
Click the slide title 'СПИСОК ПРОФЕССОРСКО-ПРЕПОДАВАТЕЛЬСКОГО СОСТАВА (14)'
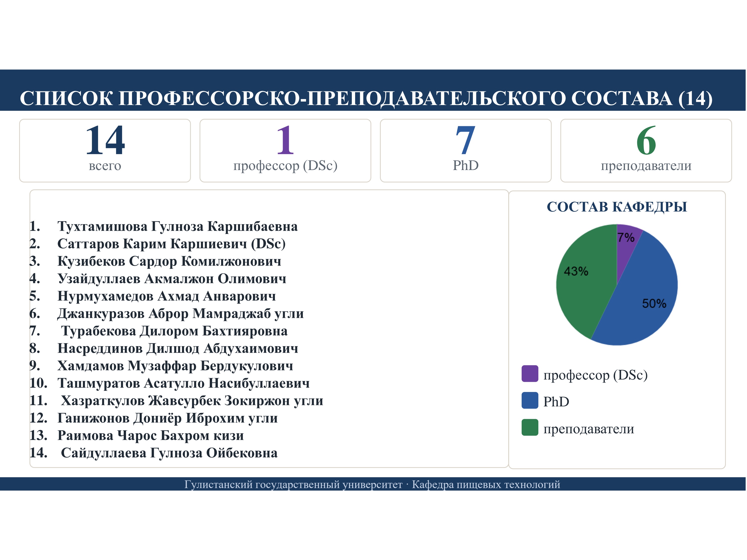[x=366, y=99]
